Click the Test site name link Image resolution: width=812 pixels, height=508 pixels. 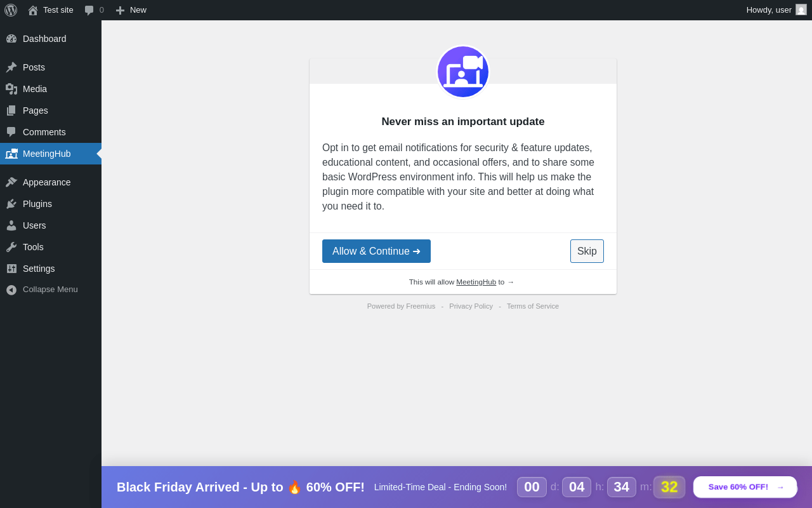click(x=58, y=10)
